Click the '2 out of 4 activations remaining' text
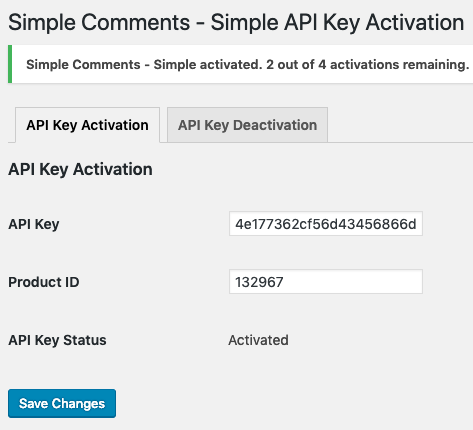The width and height of the screenshot is (473, 430). (x=368, y=64)
